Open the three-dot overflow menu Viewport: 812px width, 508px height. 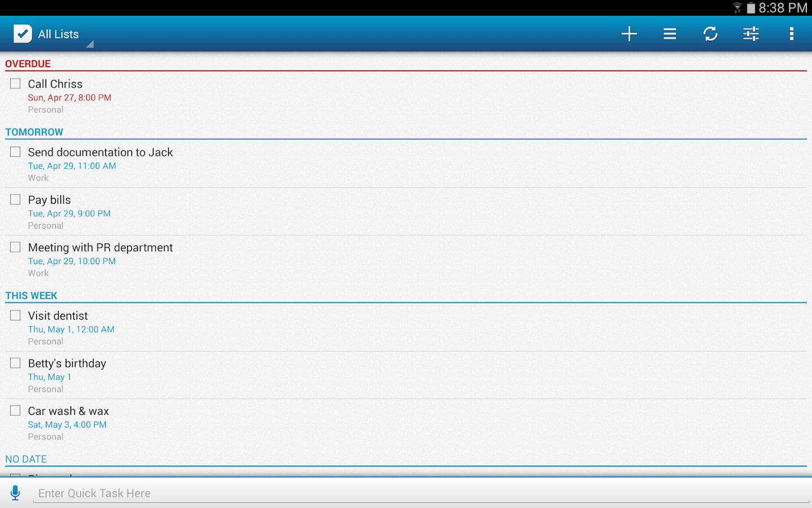point(792,34)
